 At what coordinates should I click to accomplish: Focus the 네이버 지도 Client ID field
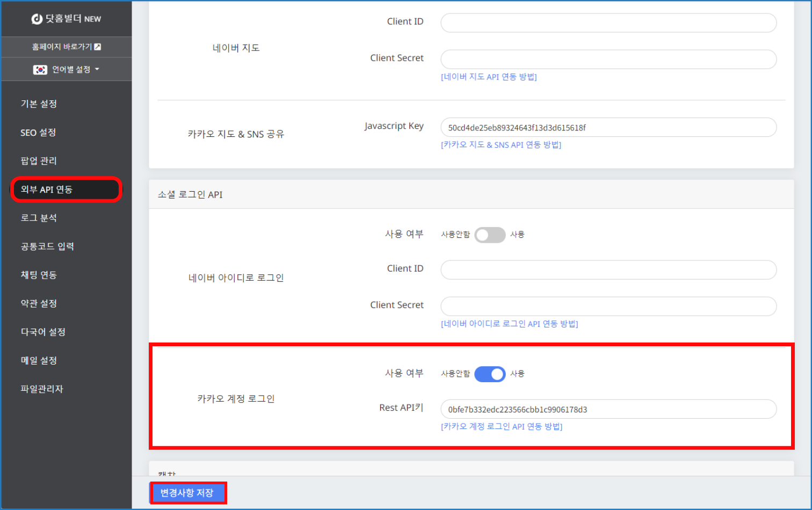coord(608,23)
